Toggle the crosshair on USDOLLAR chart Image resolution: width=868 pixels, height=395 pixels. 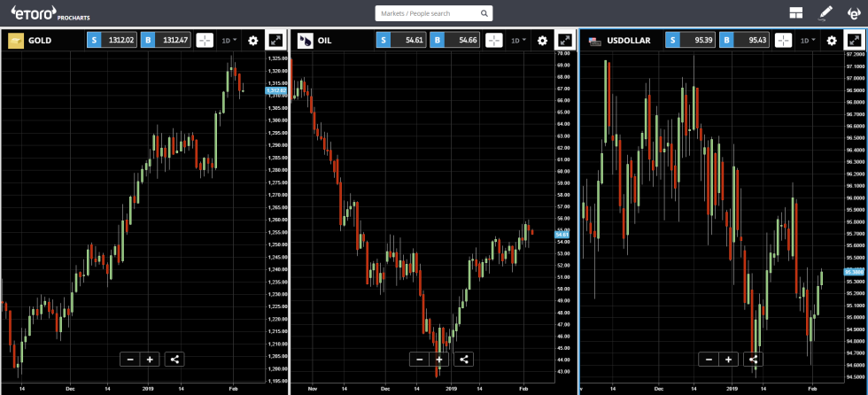[x=782, y=41]
